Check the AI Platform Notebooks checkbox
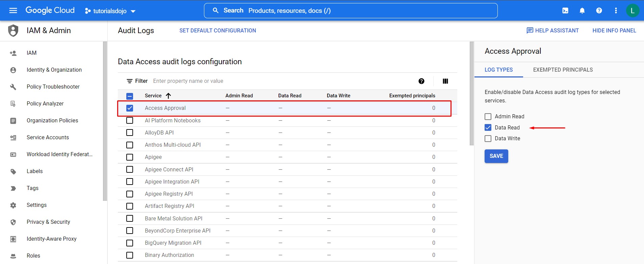 130,120
